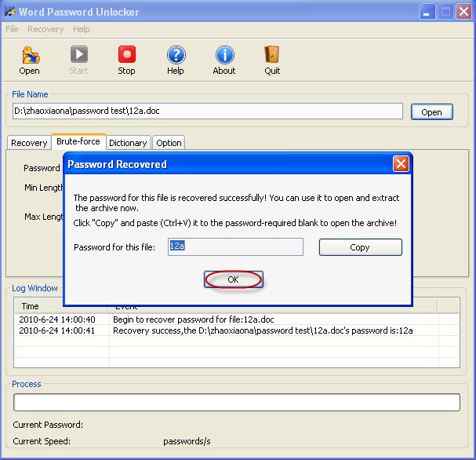Click the Word Password Unlocker title icon
Viewport: 476px width, 460px height.
9,12
